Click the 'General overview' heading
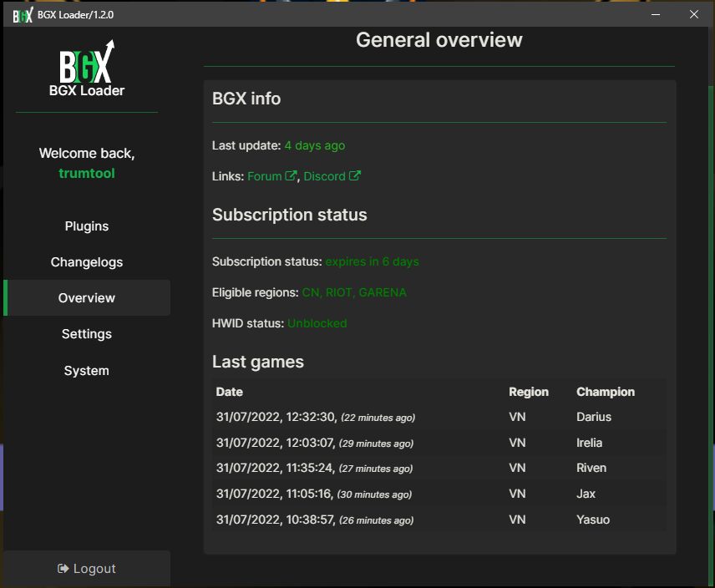The height and width of the screenshot is (588, 715). [x=439, y=40]
